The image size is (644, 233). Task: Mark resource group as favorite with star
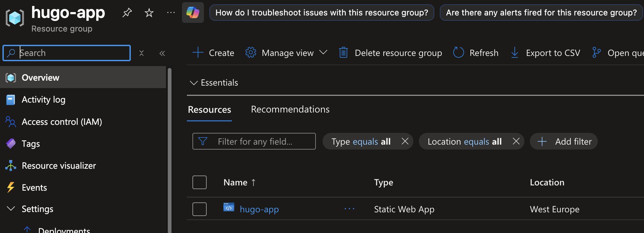(x=149, y=13)
